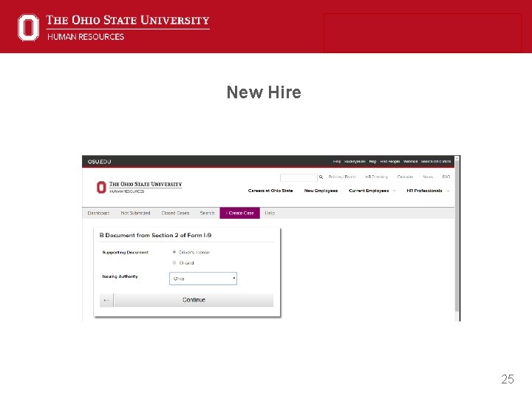The height and width of the screenshot is (399, 532).
Task: Click the "Supporting Document" label
Action: (x=125, y=253)
